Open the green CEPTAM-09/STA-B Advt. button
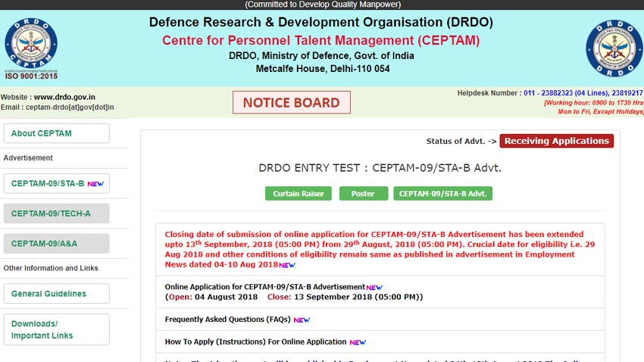Viewport: 644px width, 362px height. click(x=442, y=194)
